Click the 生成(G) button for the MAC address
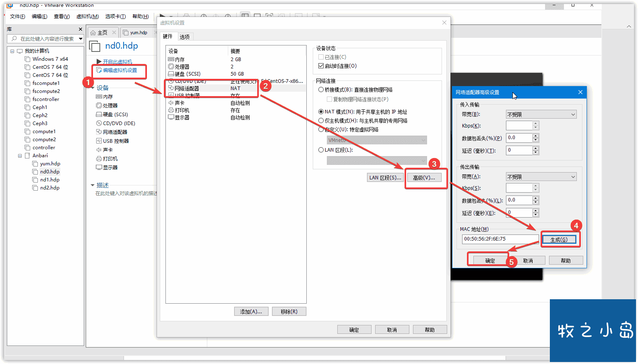The image size is (638, 364). point(559,240)
